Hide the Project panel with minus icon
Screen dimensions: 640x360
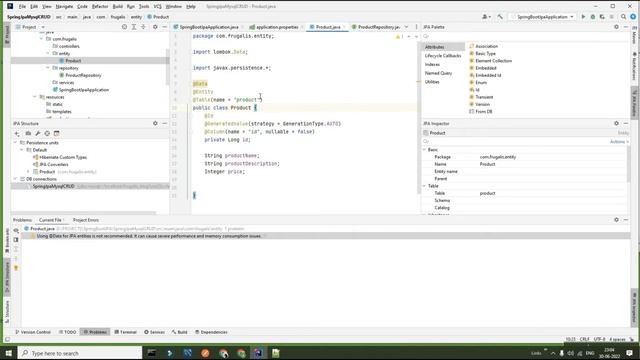(x=164, y=27)
